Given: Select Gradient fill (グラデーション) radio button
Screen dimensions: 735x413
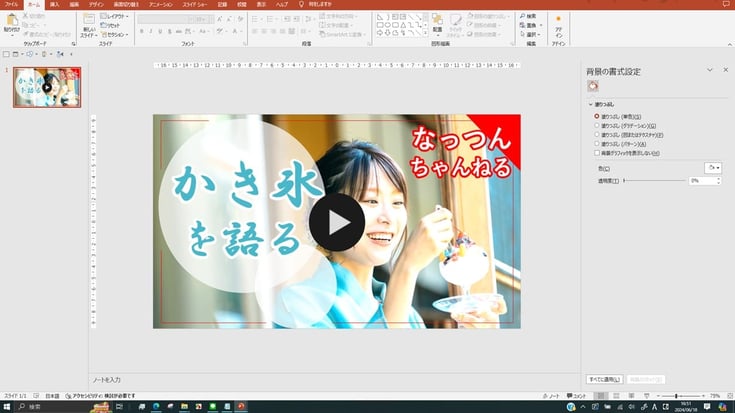Looking at the screenshot, I should pos(597,126).
